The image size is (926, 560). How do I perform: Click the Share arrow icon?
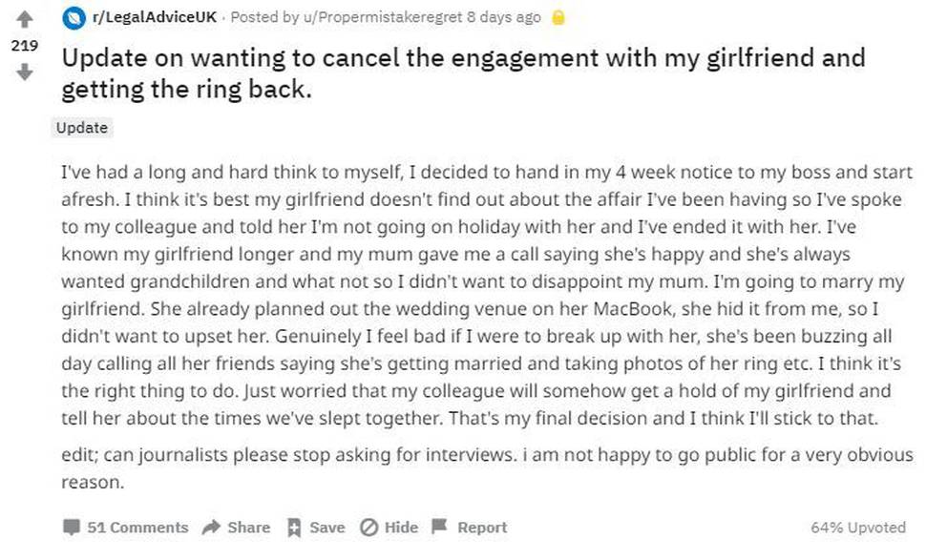(211, 527)
